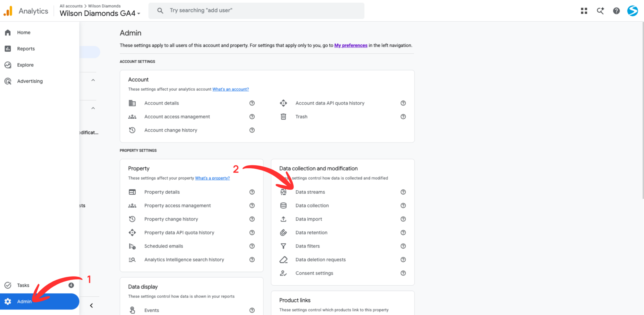The width and height of the screenshot is (644, 315).
Task: Focus the search box
Action: [x=256, y=11]
